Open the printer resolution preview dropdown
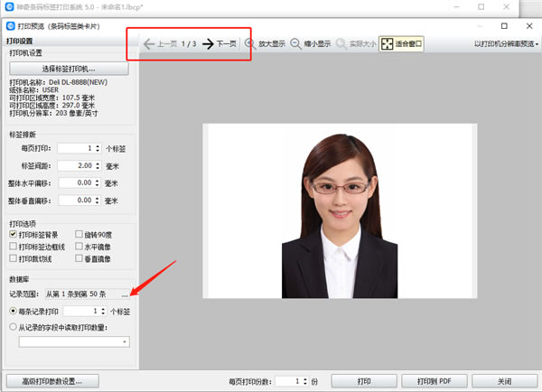Viewport: 542px width, 392px height. click(x=506, y=43)
